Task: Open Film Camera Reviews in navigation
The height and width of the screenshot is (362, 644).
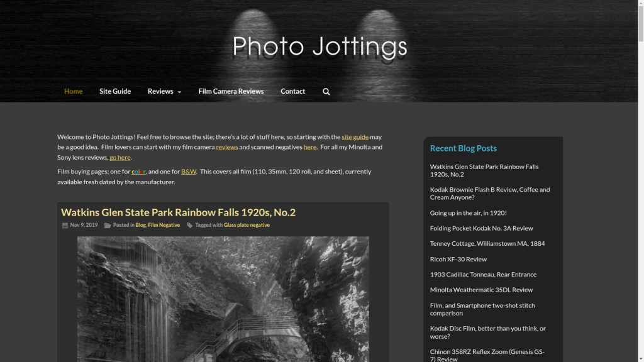Action: pyautogui.click(x=231, y=91)
